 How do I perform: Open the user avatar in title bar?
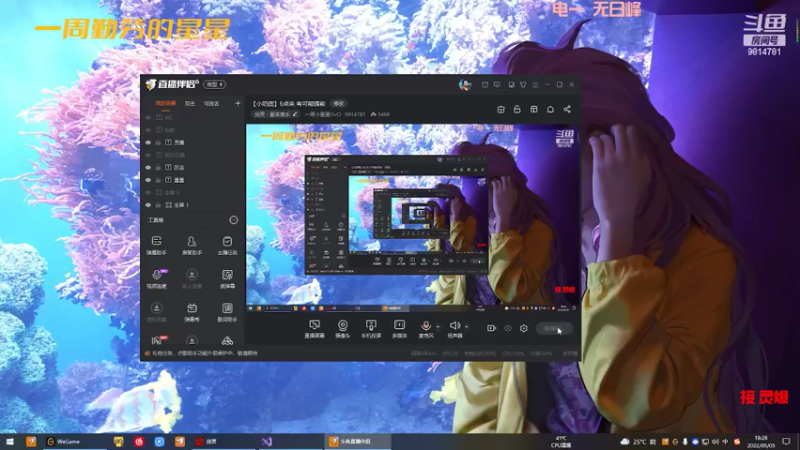tap(465, 85)
